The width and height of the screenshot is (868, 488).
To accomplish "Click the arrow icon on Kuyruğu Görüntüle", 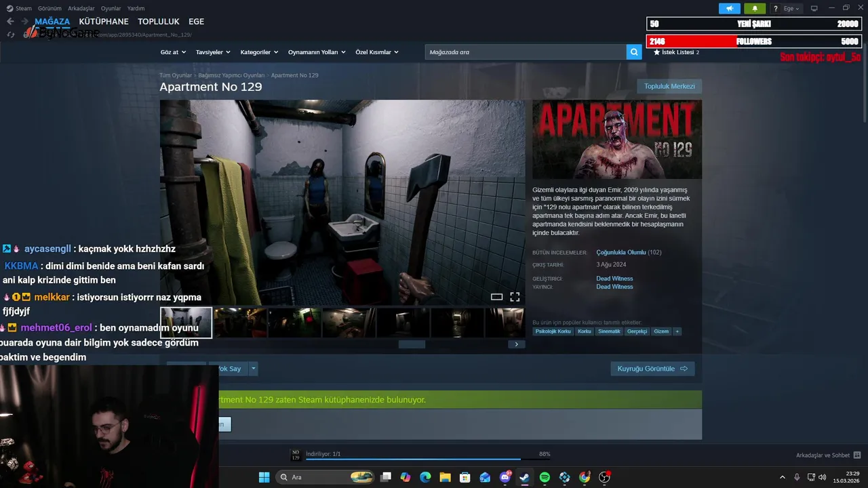I will tap(684, 369).
